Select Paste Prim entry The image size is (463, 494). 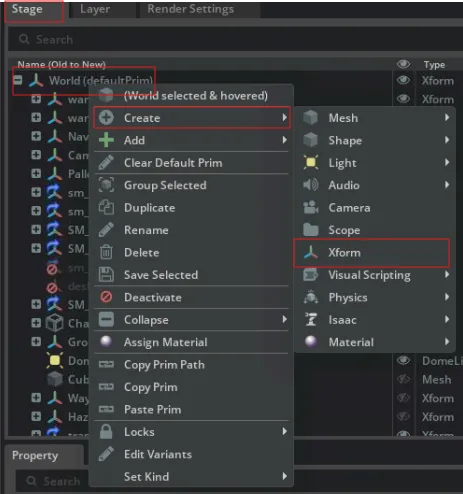191,409
